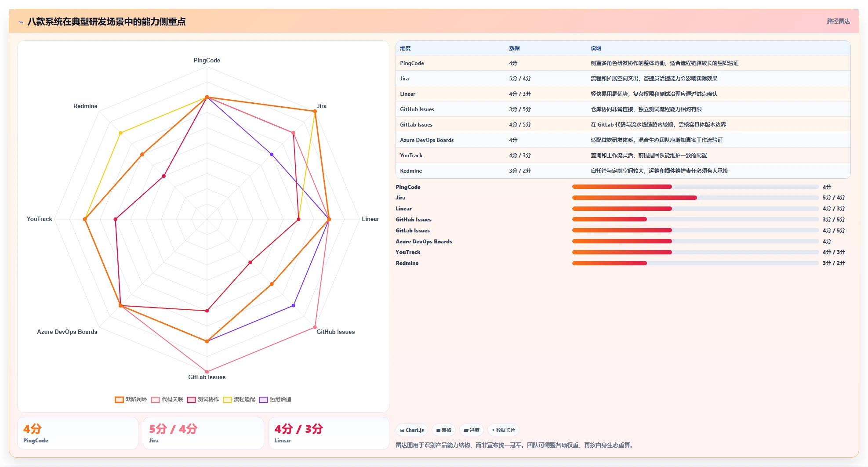The image size is (868, 467).
Task: Select the Jira table row name
Action: click(x=404, y=79)
